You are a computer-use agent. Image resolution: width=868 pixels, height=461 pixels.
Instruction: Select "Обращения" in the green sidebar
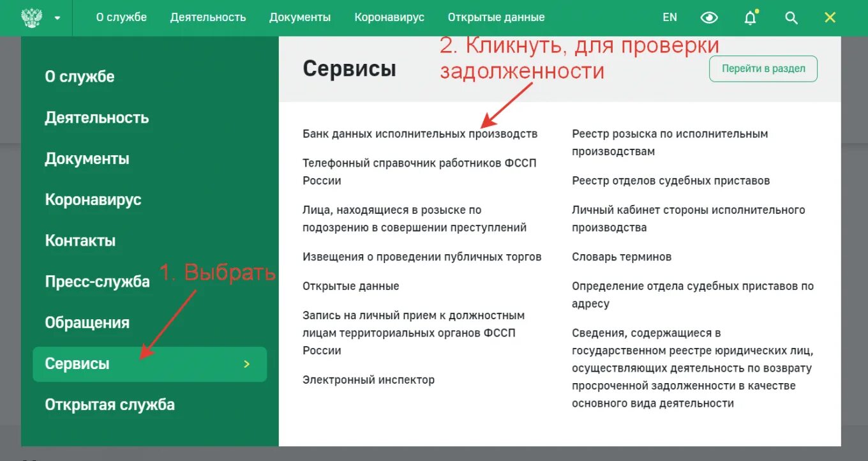pyautogui.click(x=87, y=322)
